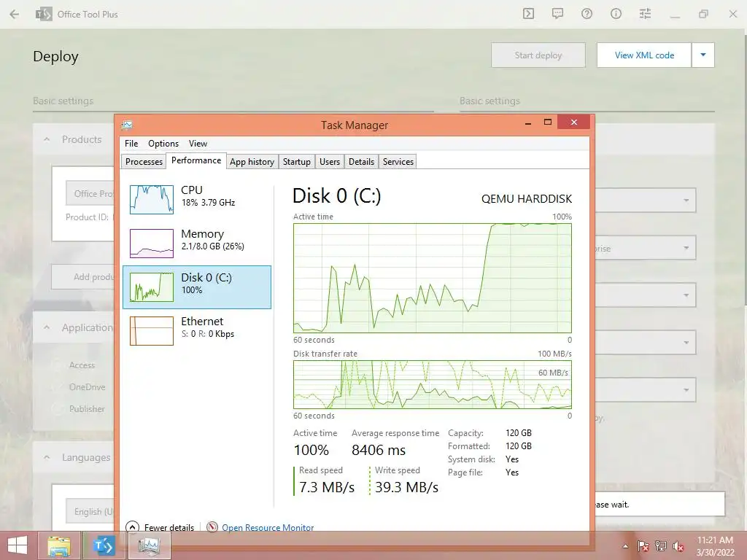Open the settings sliders icon
Viewport: 747px width, 560px height.
pos(645,14)
